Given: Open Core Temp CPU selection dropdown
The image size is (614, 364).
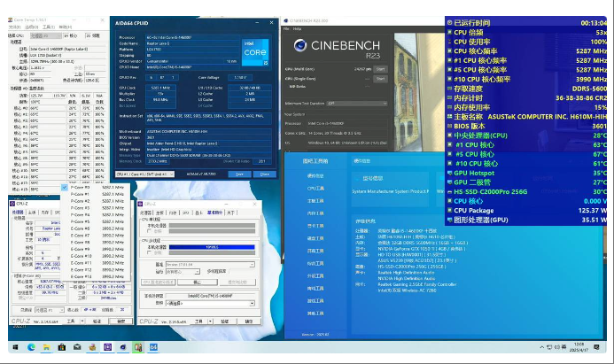Looking at the screenshot, I should click(x=46, y=35).
